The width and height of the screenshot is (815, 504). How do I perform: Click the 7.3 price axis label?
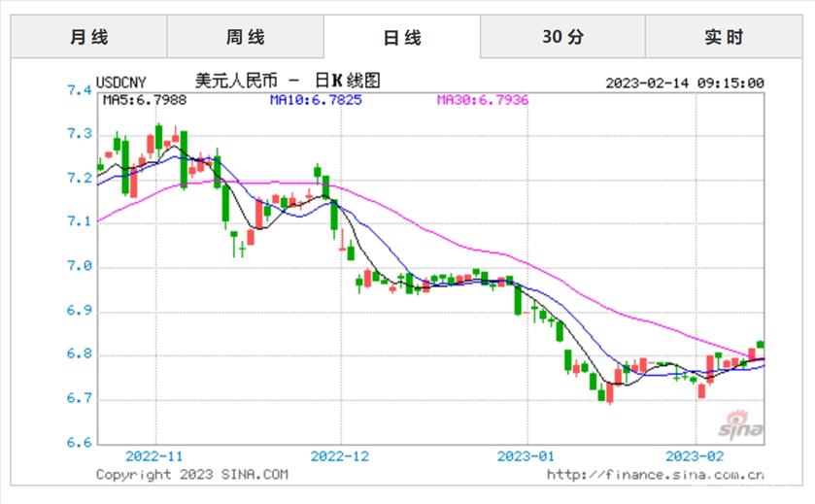(80, 134)
